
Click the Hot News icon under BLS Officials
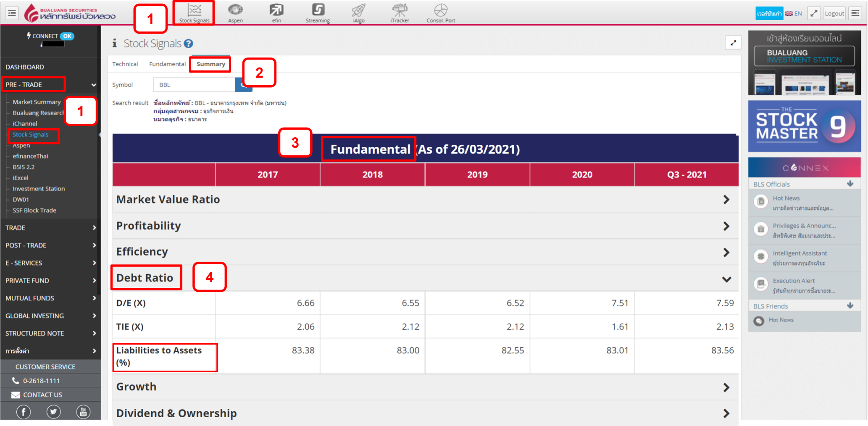tap(761, 201)
